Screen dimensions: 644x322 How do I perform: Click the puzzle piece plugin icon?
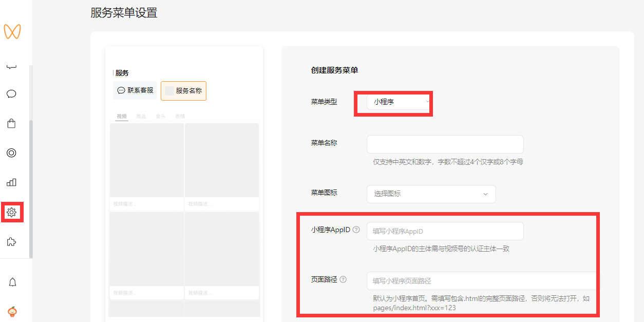pos(11,241)
